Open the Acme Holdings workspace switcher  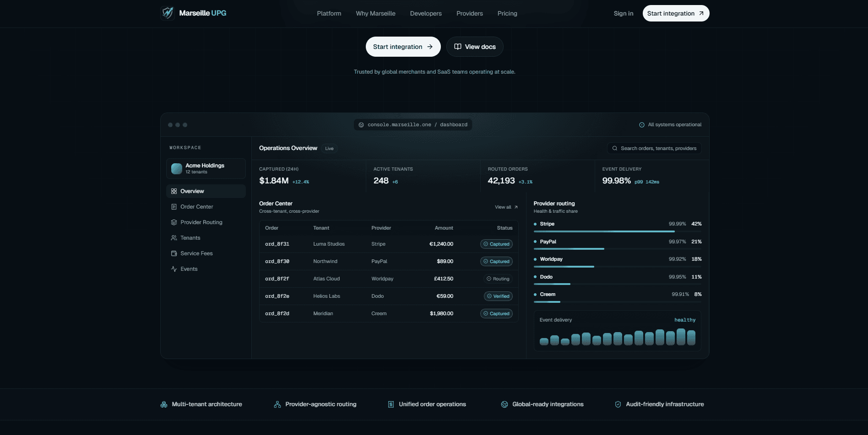click(x=206, y=168)
